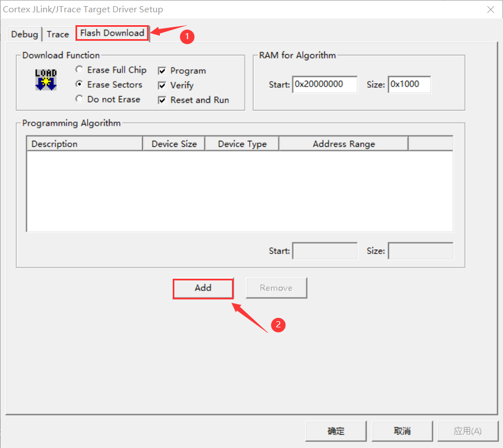Screen dimensions: 503x448
Task: Click the LOAD flash icon
Action: click(45, 79)
